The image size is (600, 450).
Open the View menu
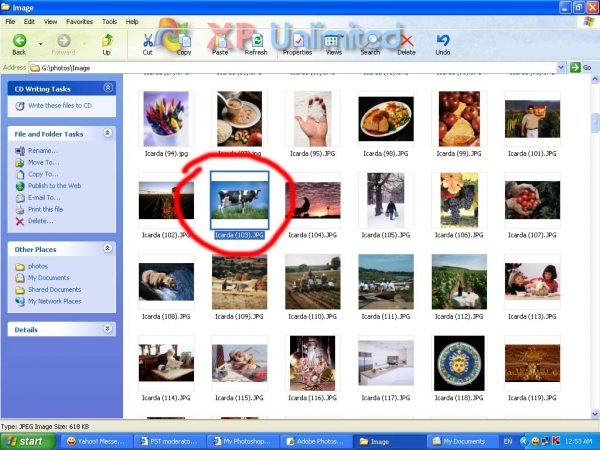coord(50,22)
